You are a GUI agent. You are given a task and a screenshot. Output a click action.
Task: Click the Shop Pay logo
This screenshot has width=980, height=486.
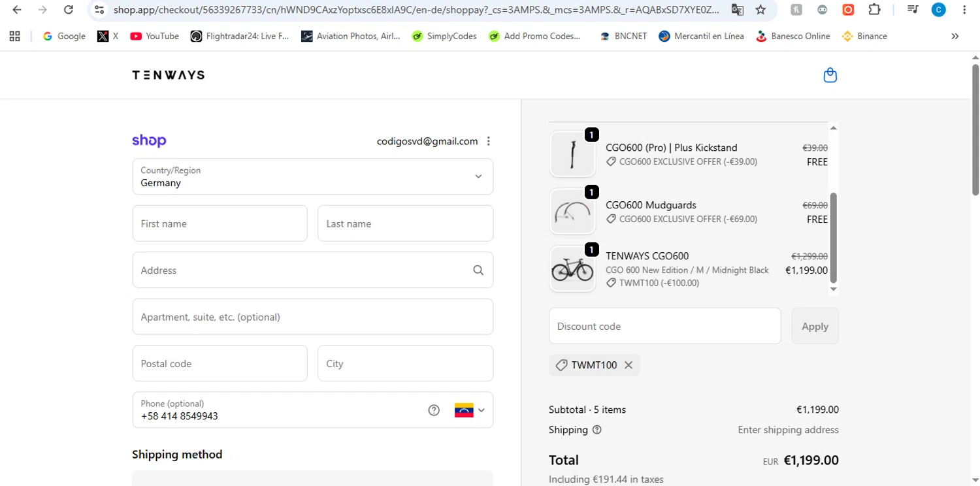[x=149, y=140]
